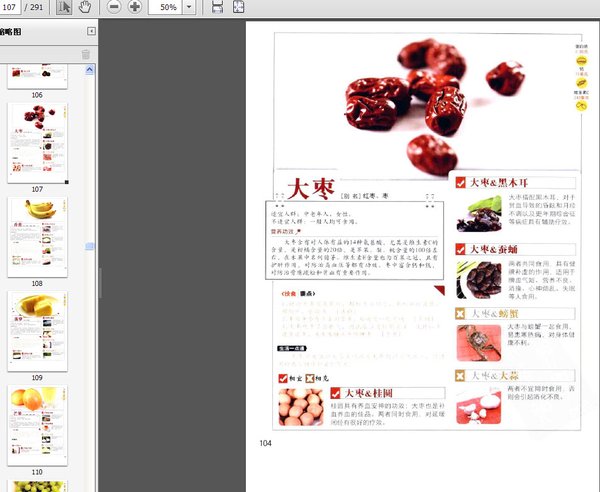This screenshot has width=600, height=492.
Task: Zoom out with the minus button
Action: [x=114, y=7]
